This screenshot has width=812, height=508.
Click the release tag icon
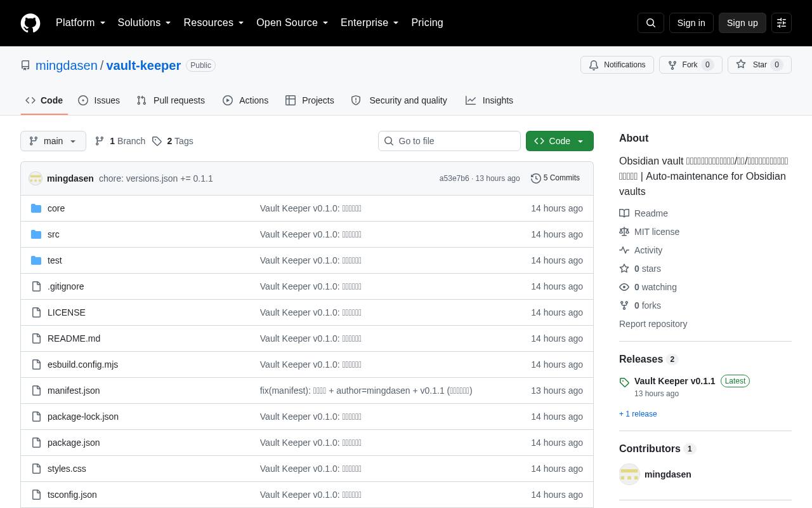(x=624, y=382)
